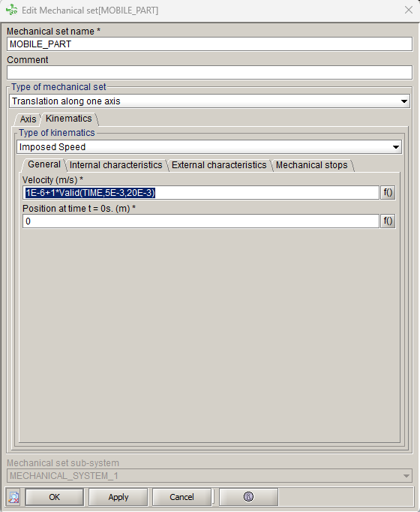The height and width of the screenshot is (512, 420).
Task: Click the Position at time t=0s field
Action: point(201,221)
